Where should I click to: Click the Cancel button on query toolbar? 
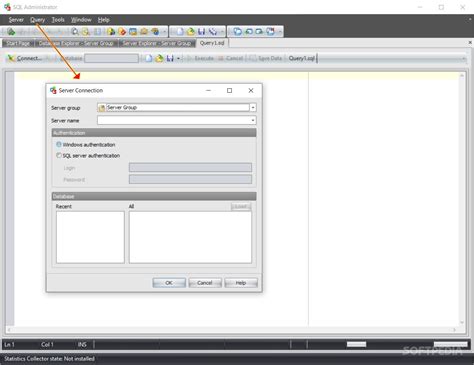tap(231, 58)
